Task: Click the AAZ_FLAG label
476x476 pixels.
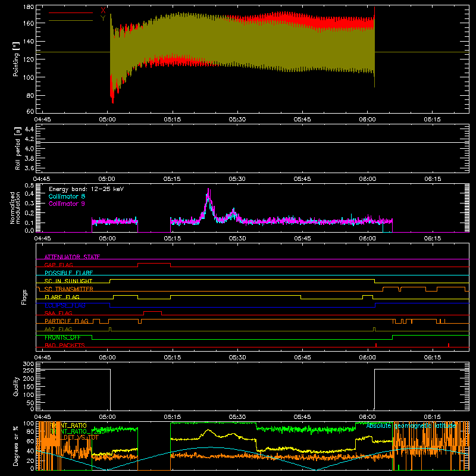Action: 58,329
